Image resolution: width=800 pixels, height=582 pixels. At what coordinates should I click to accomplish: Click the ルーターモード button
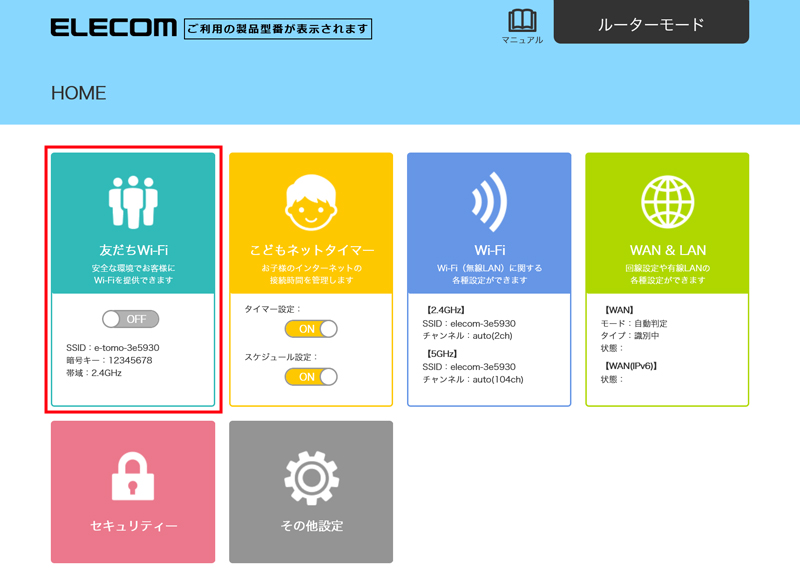(652, 23)
